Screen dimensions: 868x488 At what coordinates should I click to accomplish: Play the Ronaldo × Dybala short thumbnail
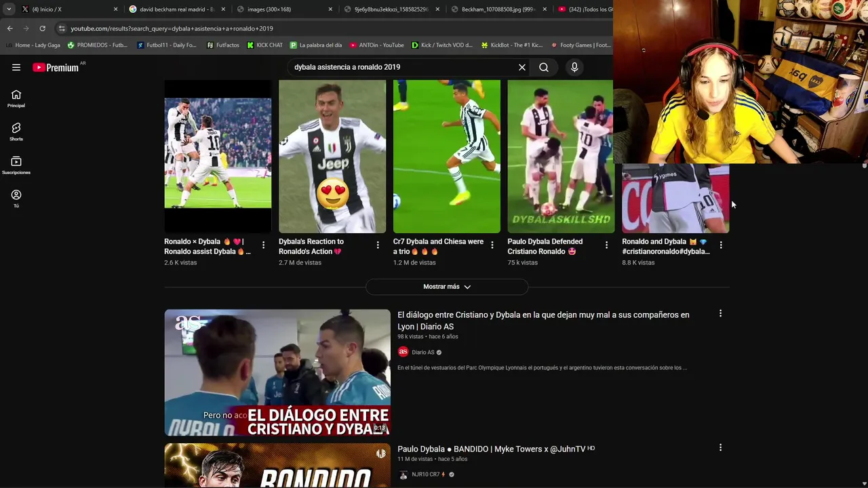pyautogui.click(x=218, y=157)
